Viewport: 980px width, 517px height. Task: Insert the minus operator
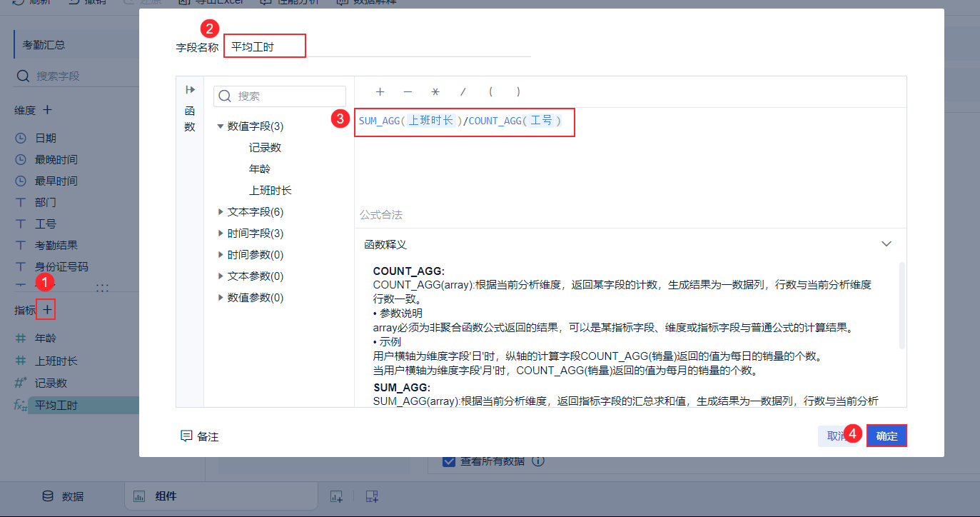point(408,91)
